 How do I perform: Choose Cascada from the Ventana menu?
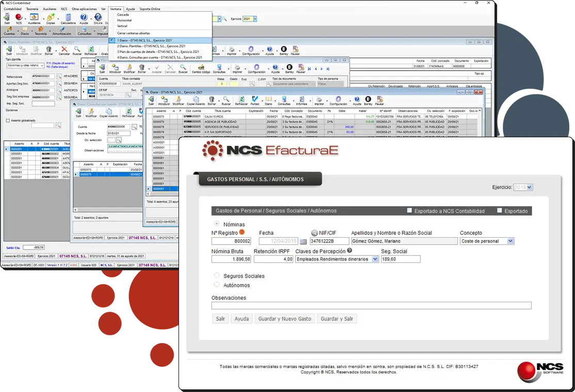[x=123, y=14]
